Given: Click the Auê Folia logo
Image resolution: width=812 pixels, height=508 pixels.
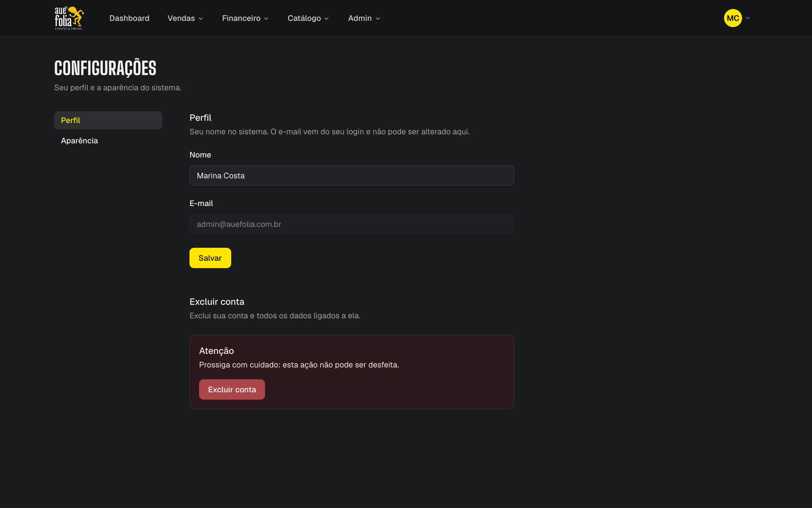Looking at the screenshot, I should pyautogui.click(x=69, y=18).
